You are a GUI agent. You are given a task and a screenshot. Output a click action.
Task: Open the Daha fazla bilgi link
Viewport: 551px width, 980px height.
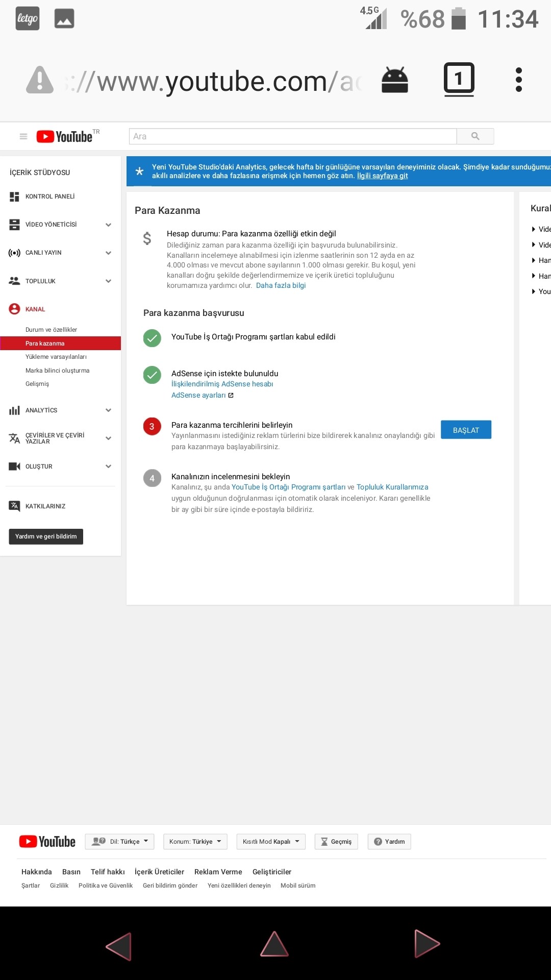(x=281, y=285)
